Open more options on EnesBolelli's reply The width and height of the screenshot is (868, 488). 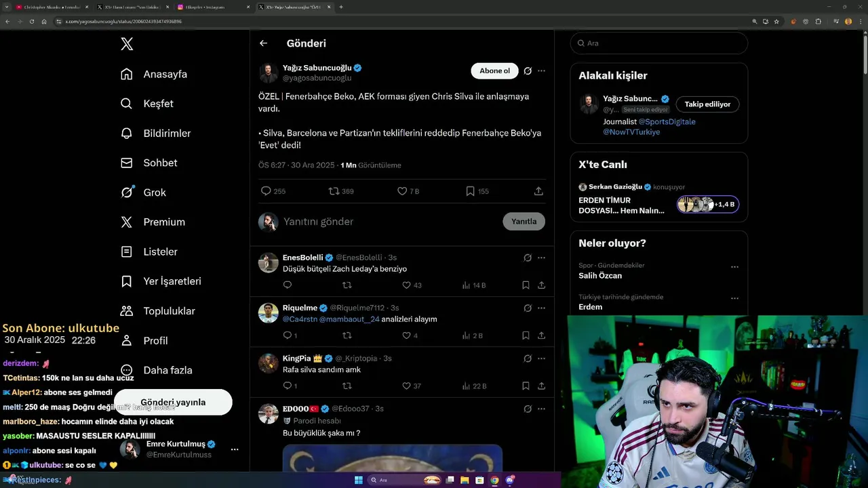541,258
